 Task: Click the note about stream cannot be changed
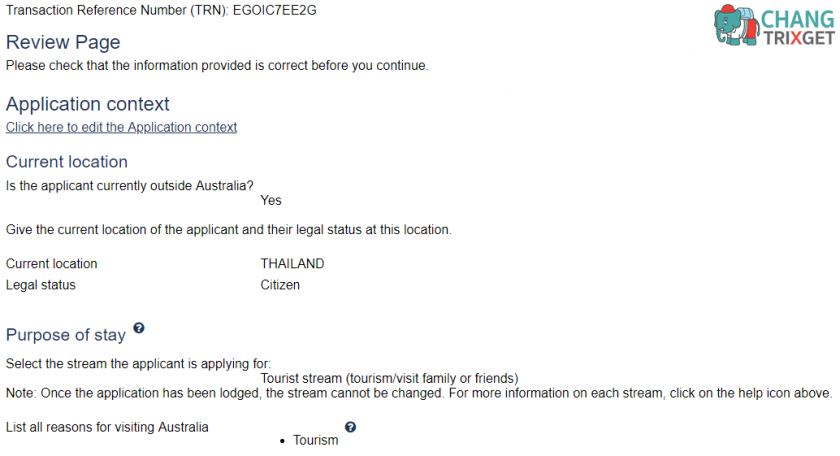click(419, 393)
